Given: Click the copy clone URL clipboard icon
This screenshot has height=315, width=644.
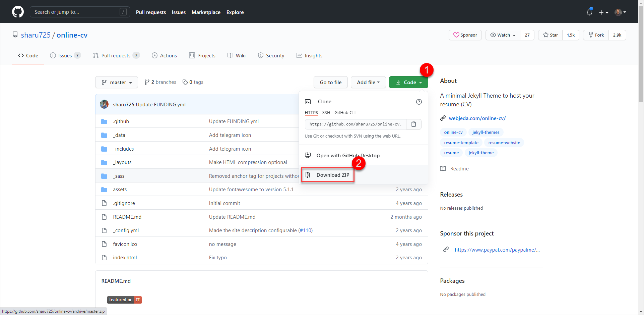Looking at the screenshot, I should point(413,124).
